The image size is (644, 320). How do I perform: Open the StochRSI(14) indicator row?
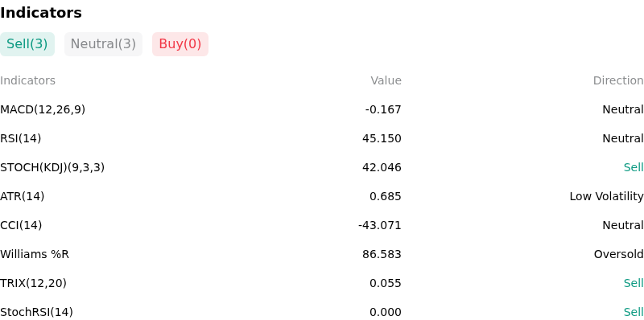322,312
